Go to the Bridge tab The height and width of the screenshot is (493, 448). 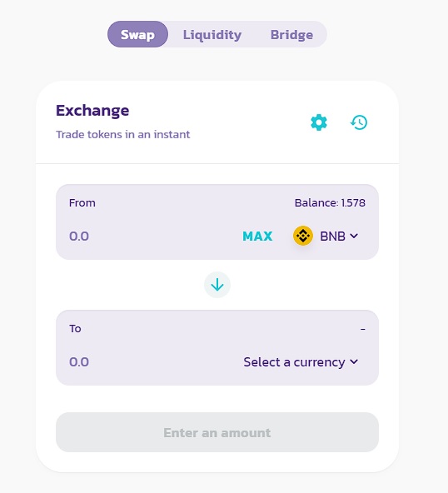291,35
